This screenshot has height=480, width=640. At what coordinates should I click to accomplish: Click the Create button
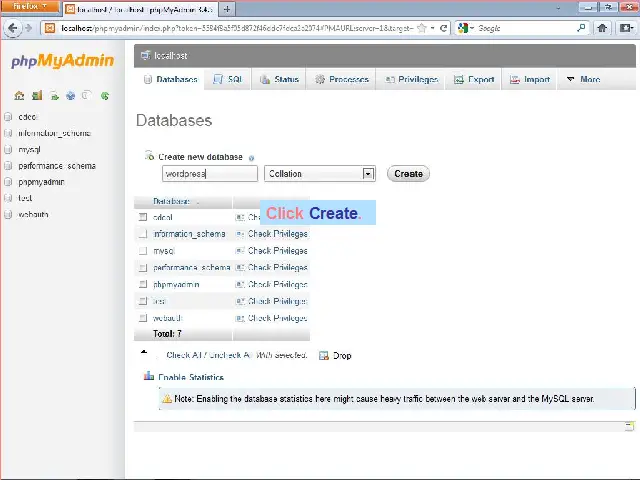tap(408, 174)
